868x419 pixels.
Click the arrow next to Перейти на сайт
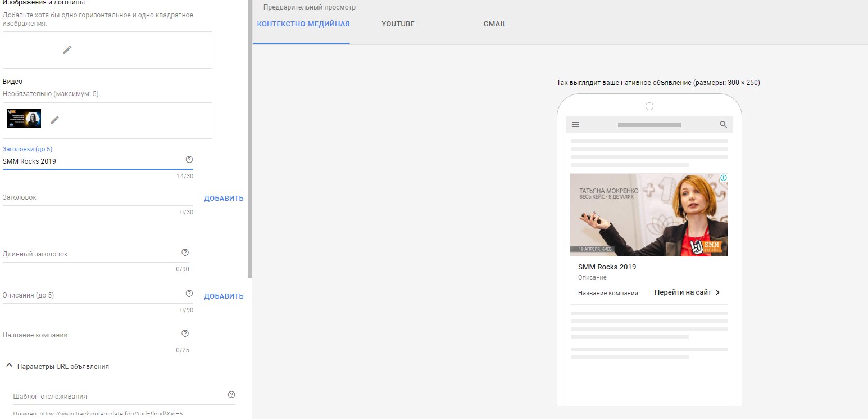pyautogui.click(x=717, y=292)
